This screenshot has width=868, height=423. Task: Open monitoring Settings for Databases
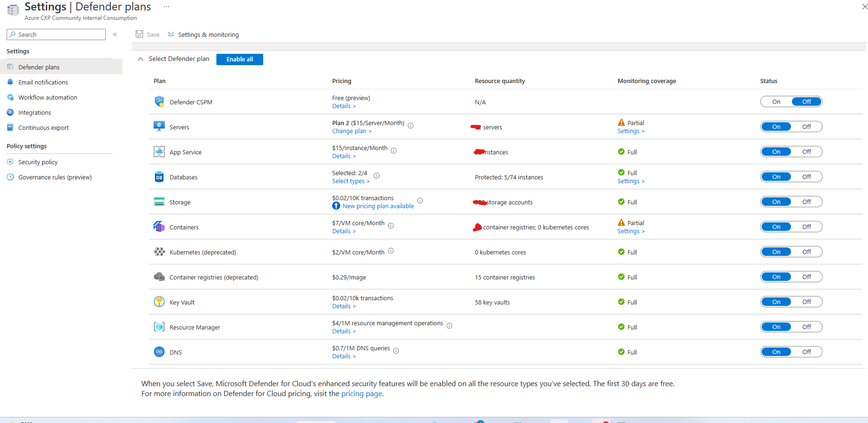pyautogui.click(x=631, y=181)
